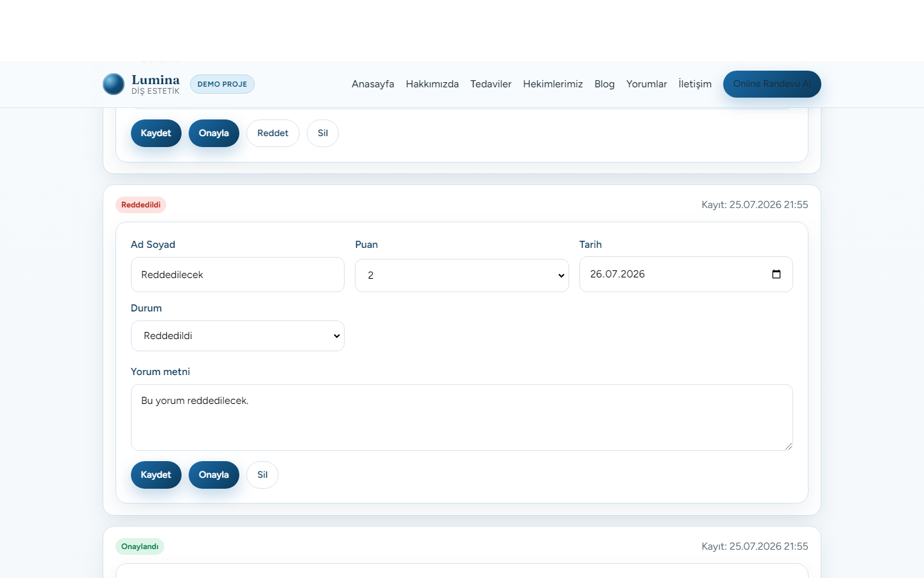Go to the İletişim page
Image resolution: width=924 pixels, height=578 pixels.
[x=695, y=84]
